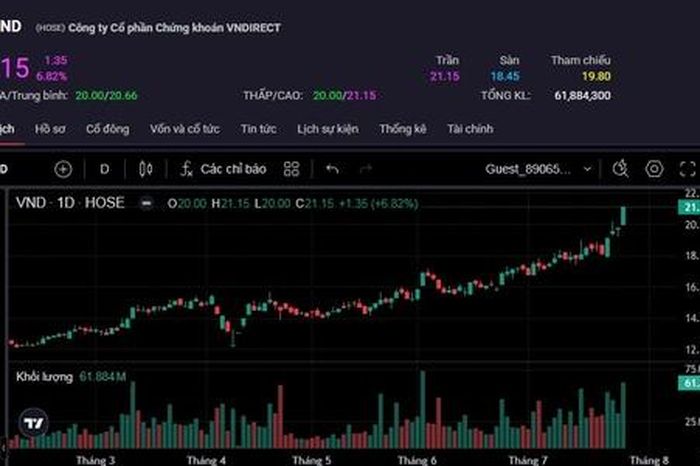Switch to Vốn và cổ tức tab
The width and height of the screenshot is (700, 466).
(185, 129)
